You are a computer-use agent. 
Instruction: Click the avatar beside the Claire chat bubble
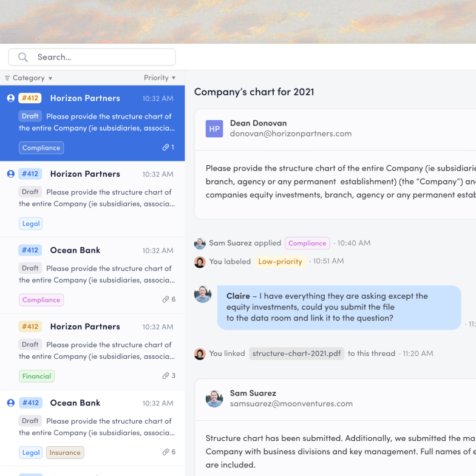tap(203, 294)
